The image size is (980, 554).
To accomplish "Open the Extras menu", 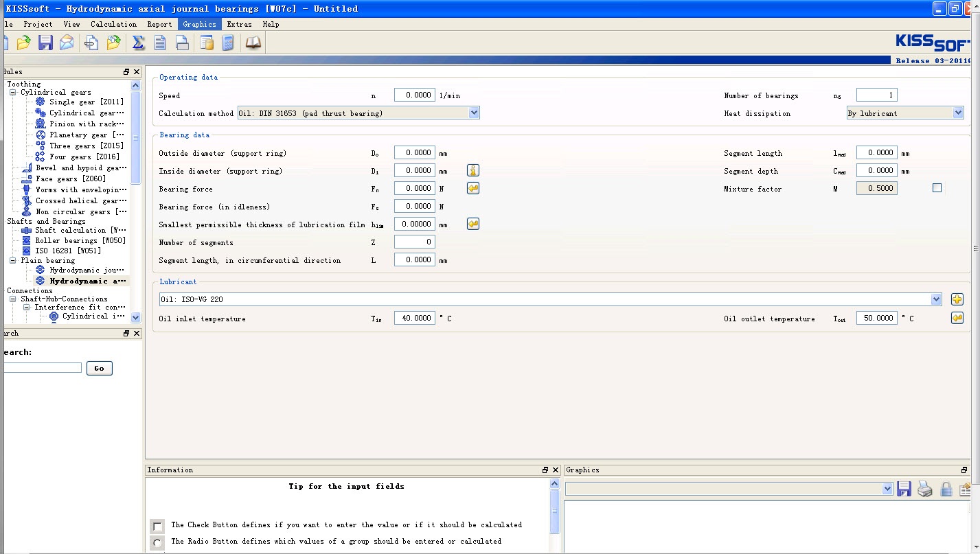I will pyautogui.click(x=239, y=24).
